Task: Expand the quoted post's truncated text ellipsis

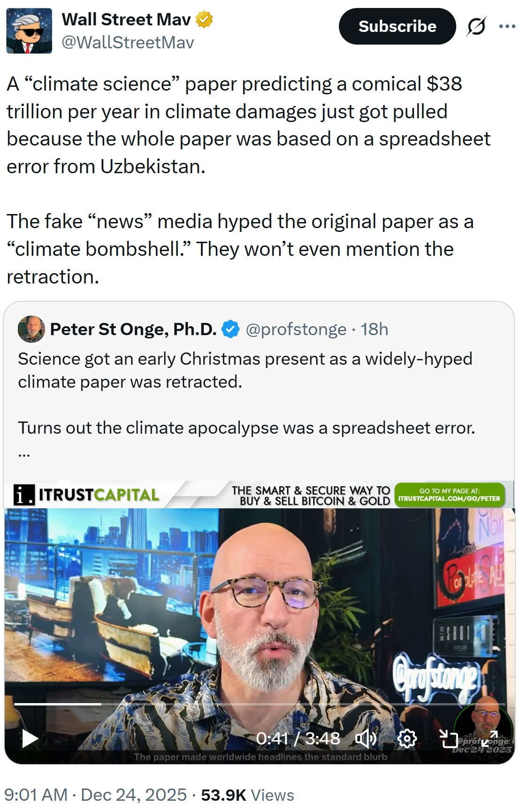Action: click(24, 454)
